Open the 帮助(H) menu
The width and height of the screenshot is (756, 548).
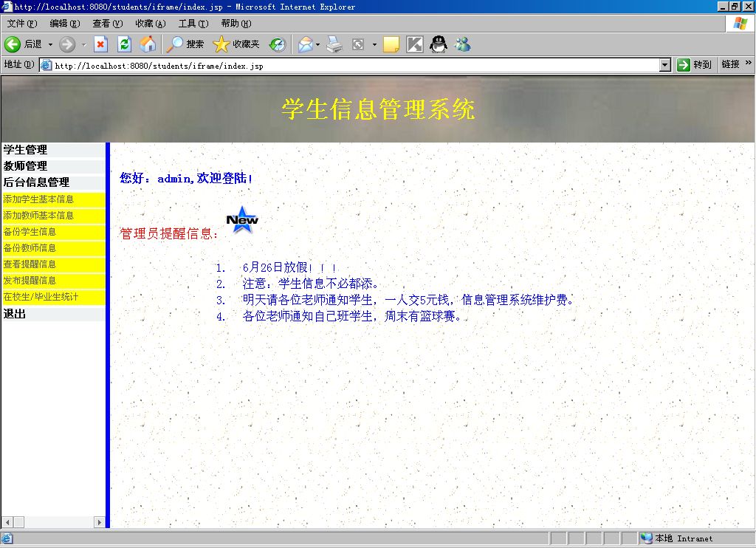236,23
